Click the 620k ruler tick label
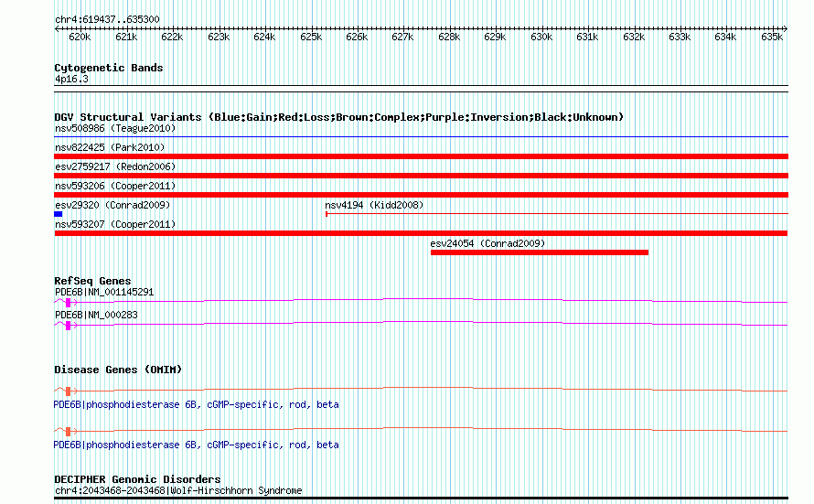 coord(80,37)
